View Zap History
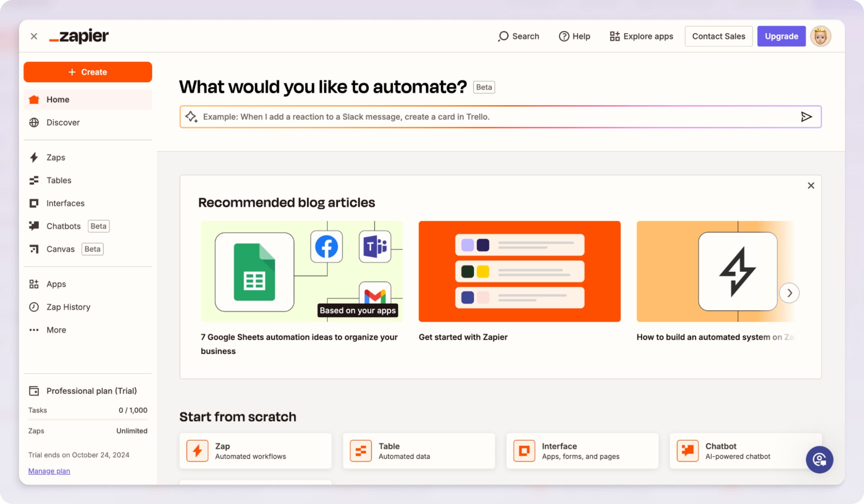The image size is (864, 504). click(68, 307)
